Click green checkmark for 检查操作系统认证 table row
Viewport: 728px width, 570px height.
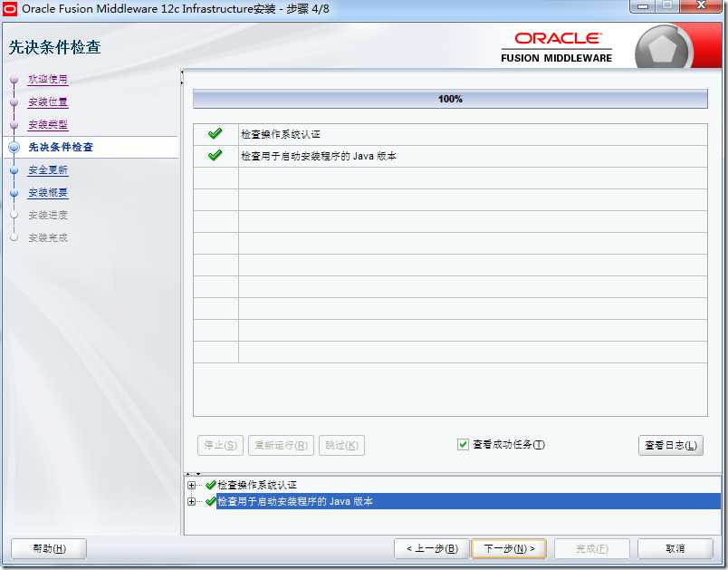[215, 134]
